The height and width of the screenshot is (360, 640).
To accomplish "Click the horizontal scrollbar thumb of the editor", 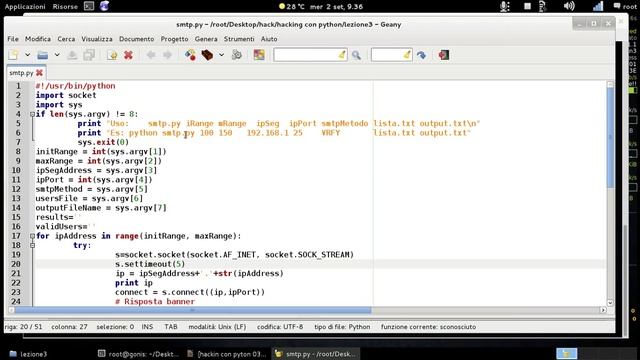I will point(193,310).
